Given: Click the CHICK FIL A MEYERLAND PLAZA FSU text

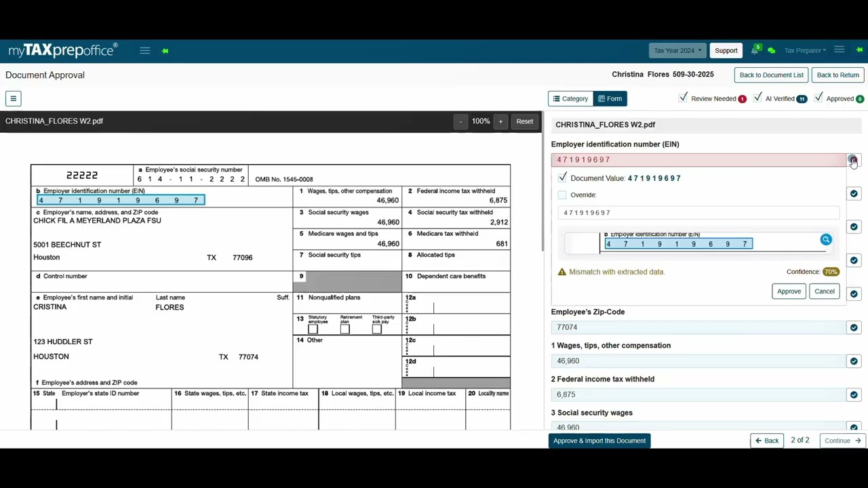Looking at the screenshot, I should 97,220.
